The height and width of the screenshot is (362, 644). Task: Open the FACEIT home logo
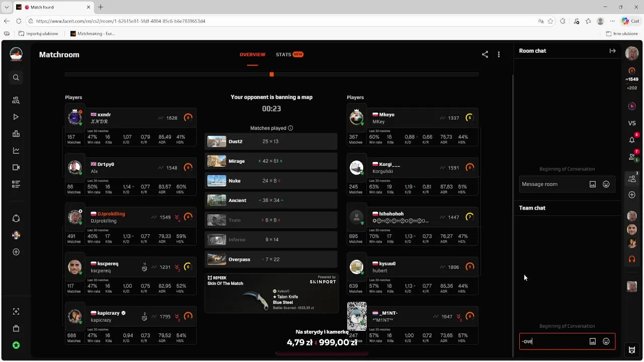tap(16, 54)
